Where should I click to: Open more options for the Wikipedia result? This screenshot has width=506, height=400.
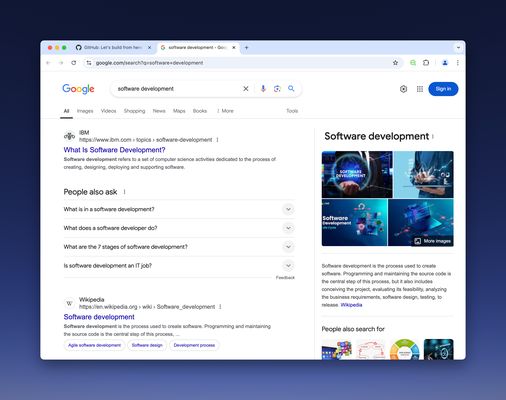click(220, 307)
